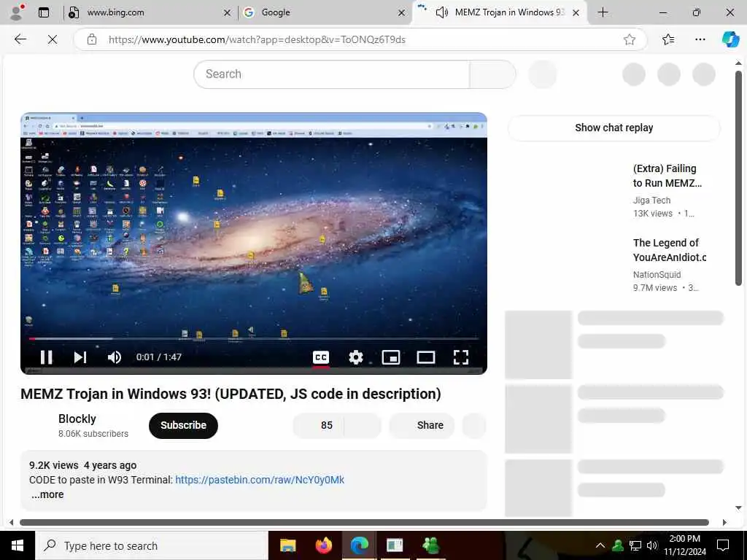
Task: Click scroll down arrow of page
Action: pos(738,507)
